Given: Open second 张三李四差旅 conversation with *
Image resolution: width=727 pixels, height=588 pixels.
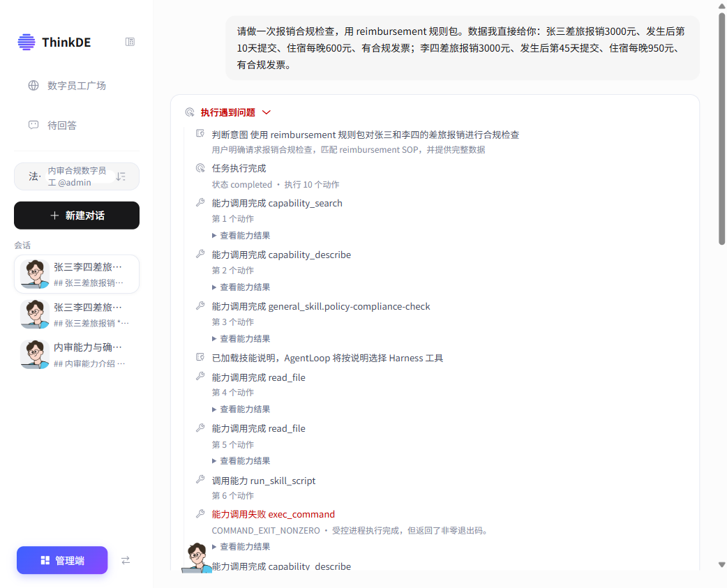Looking at the screenshot, I should tap(77, 315).
